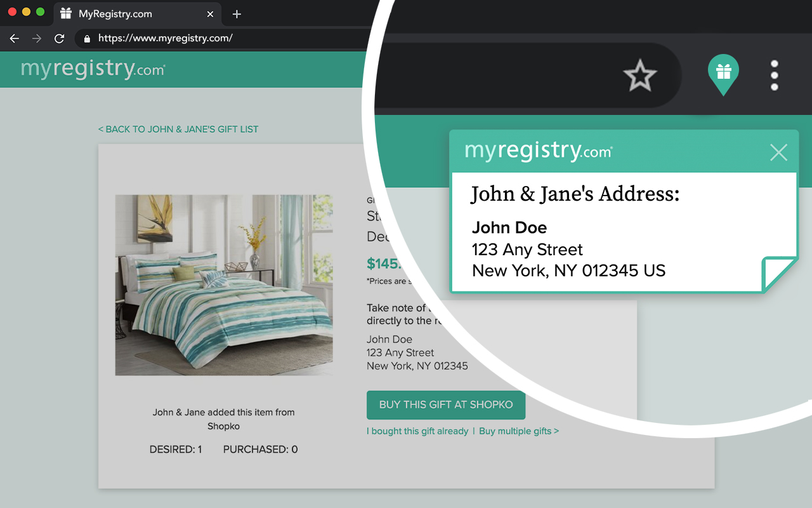This screenshot has height=508, width=812.
Task: Click 'John & Jane added this item' caption
Action: [x=223, y=419]
